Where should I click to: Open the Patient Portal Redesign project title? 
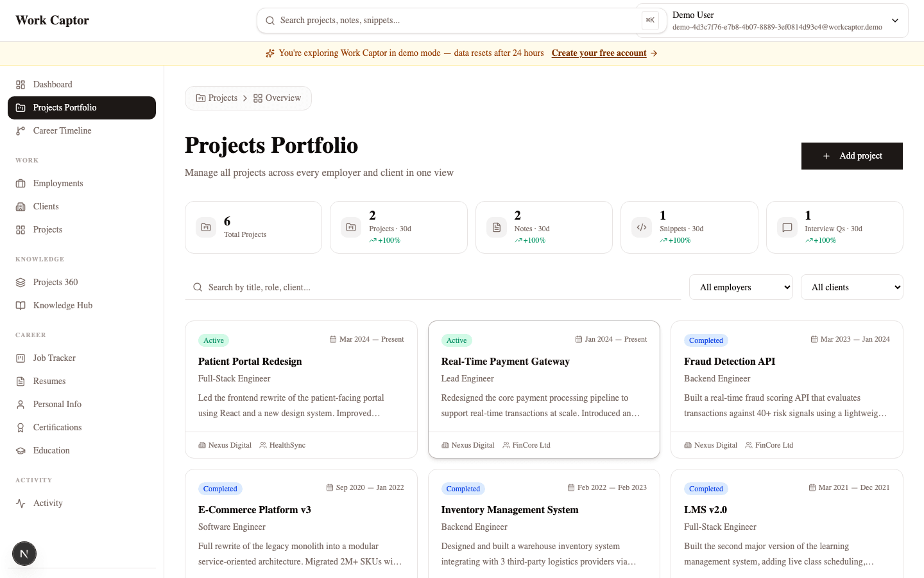coord(250,362)
